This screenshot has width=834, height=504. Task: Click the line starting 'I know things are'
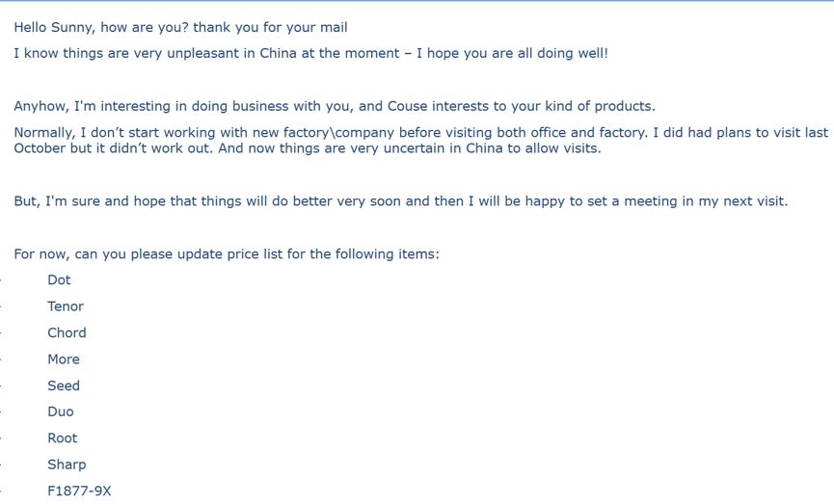pos(310,54)
